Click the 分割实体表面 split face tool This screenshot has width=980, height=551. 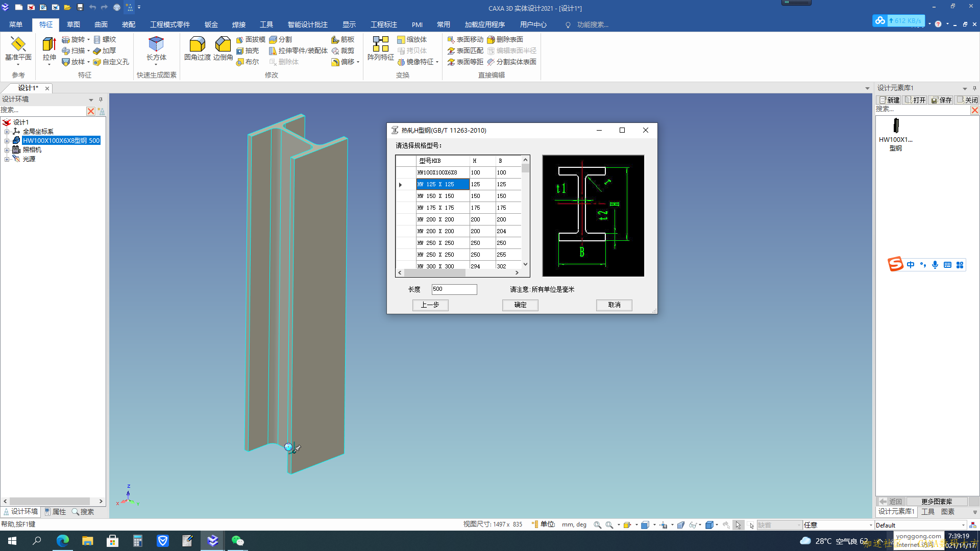point(511,62)
